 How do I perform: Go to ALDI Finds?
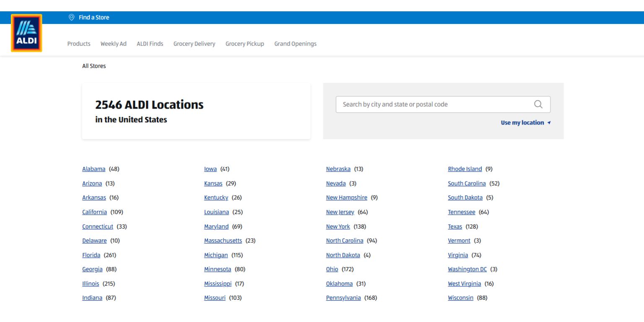point(150,44)
